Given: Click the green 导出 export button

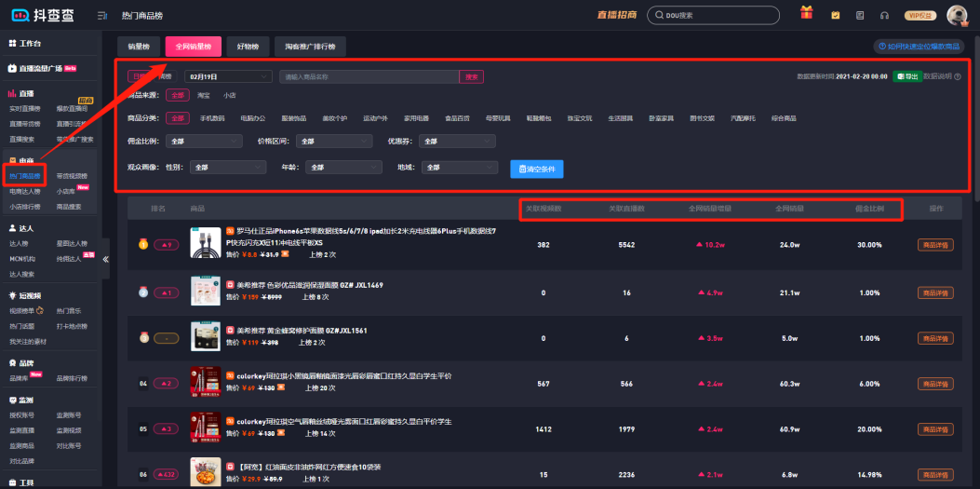Looking at the screenshot, I should click(x=906, y=76).
